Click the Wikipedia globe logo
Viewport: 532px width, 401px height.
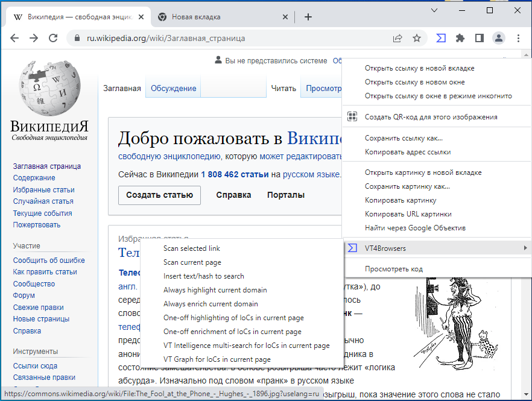[50, 88]
